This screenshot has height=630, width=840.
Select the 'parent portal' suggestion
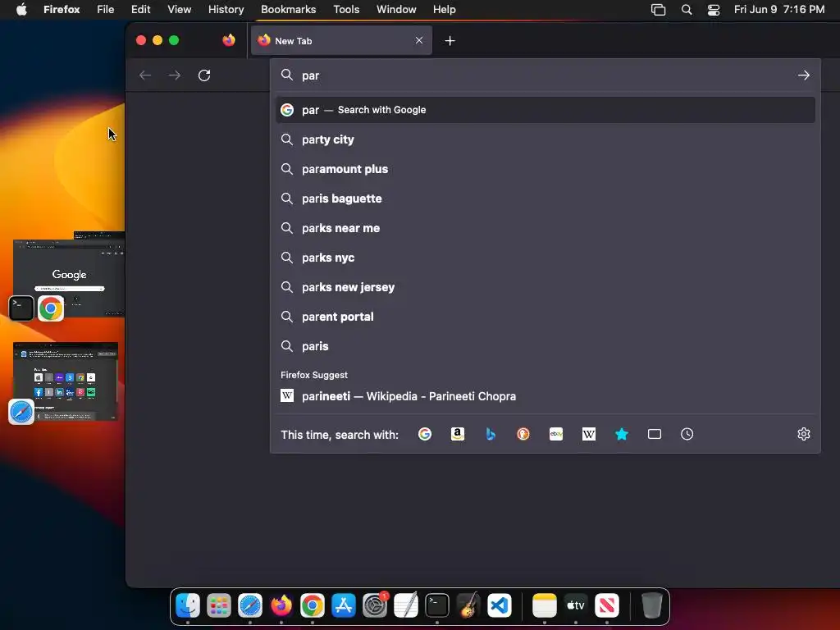(x=546, y=317)
